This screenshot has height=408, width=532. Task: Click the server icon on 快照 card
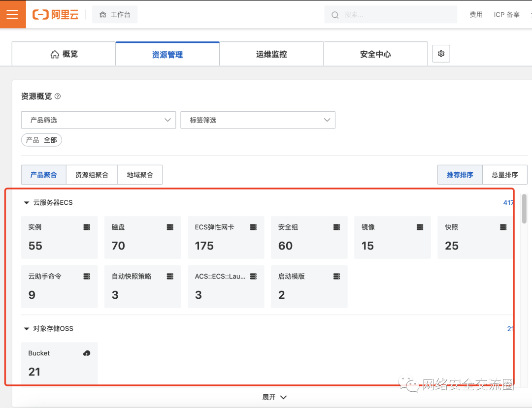point(503,227)
